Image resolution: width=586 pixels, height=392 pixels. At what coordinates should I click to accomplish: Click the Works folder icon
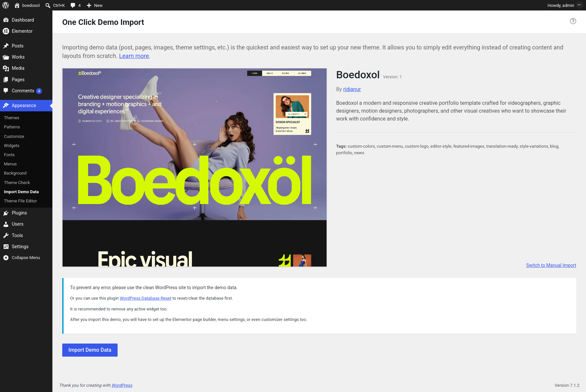6,57
